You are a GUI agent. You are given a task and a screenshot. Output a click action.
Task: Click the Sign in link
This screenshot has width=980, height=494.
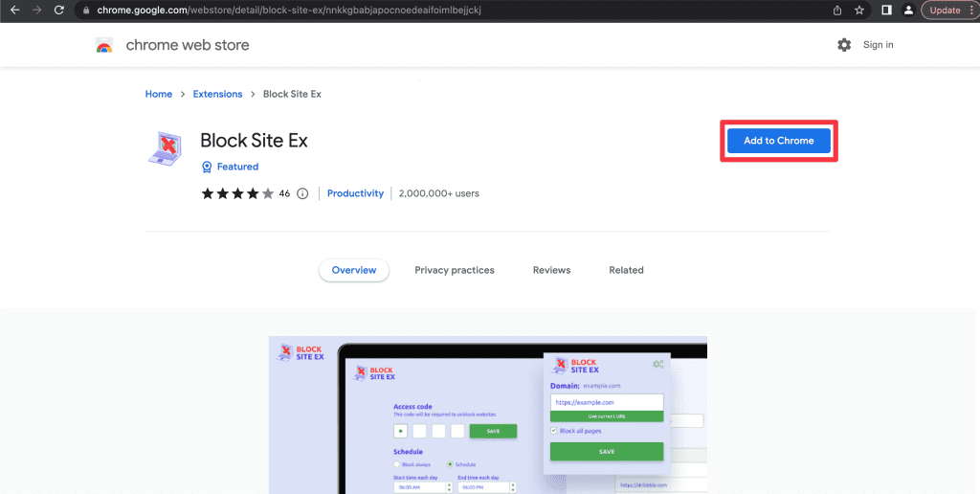click(879, 45)
